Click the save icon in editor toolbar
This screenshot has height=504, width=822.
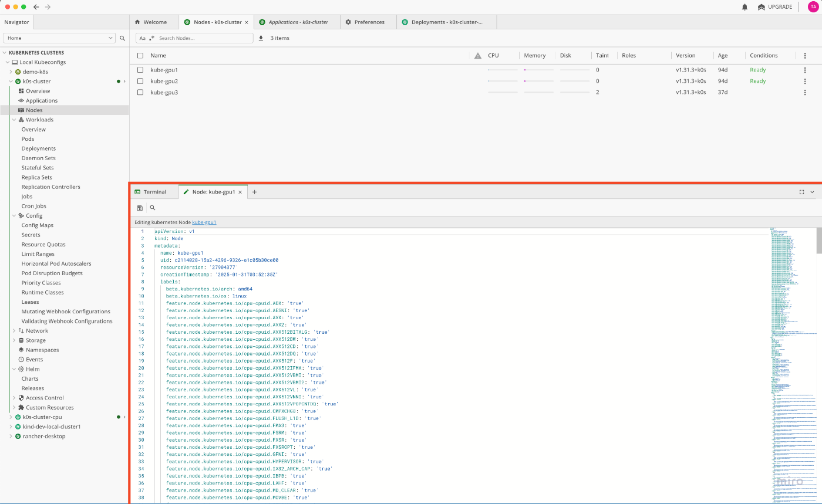pyautogui.click(x=140, y=208)
